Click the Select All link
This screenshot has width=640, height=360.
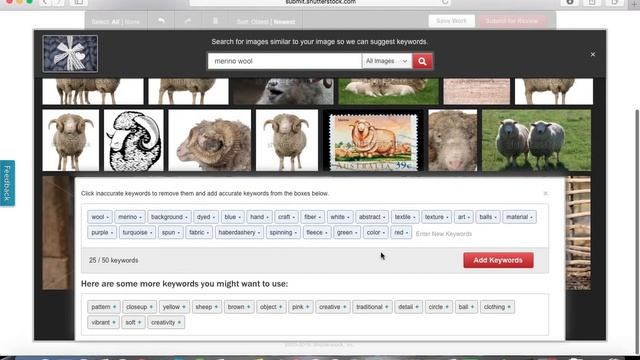[116, 22]
